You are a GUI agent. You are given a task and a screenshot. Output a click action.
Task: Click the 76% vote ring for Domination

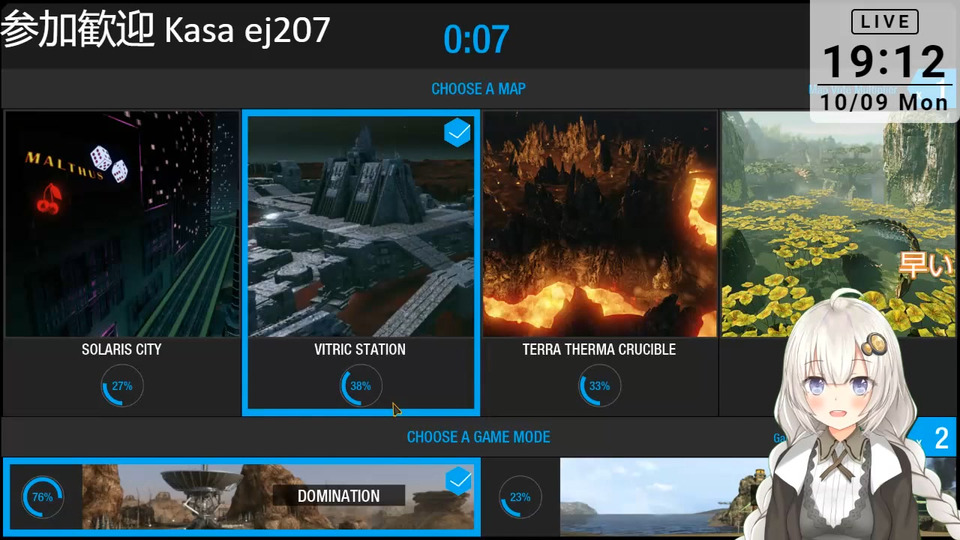point(42,497)
